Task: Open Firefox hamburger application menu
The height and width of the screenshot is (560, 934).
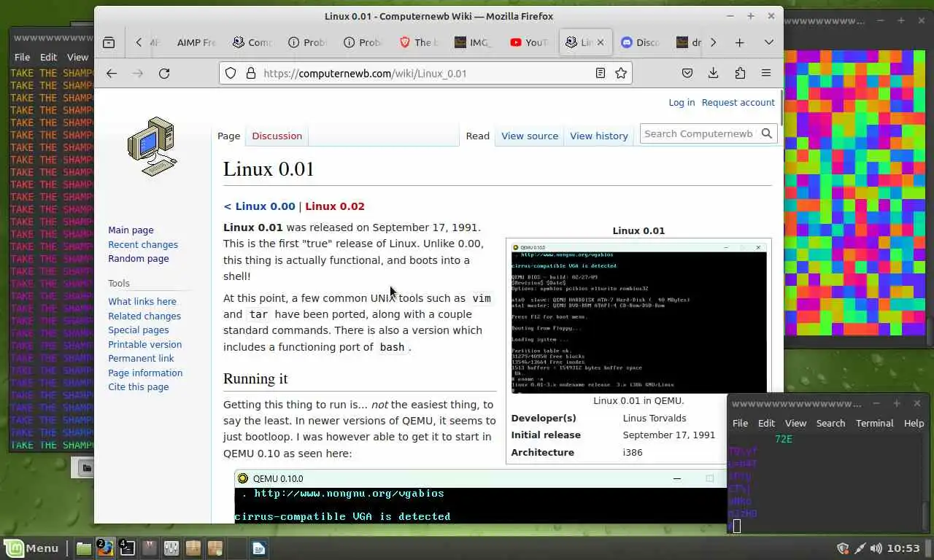Action: pyautogui.click(x=766, y=73)
